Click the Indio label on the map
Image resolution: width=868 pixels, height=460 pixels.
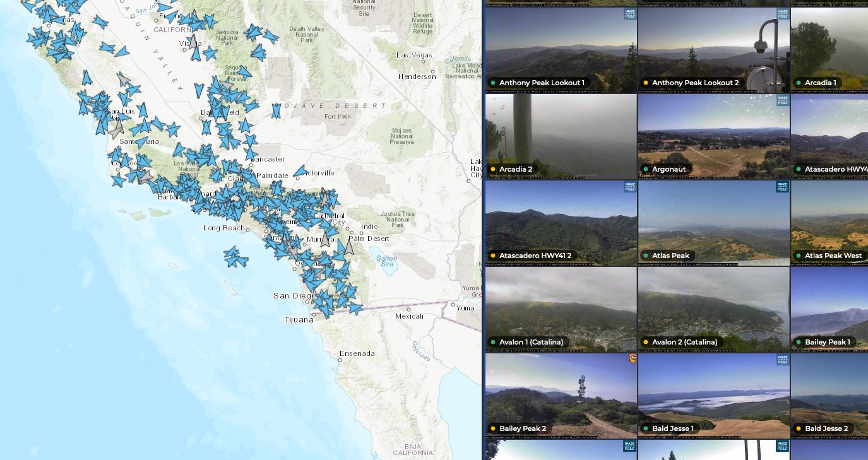coord(369,227)
